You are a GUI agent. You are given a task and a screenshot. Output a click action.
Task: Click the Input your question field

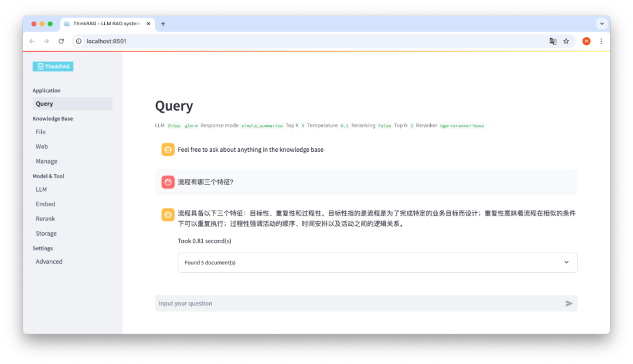coord(293,303)
